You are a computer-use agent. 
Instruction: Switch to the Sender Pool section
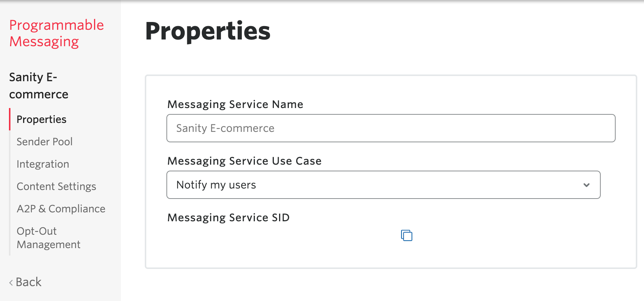tap(44, 142)
